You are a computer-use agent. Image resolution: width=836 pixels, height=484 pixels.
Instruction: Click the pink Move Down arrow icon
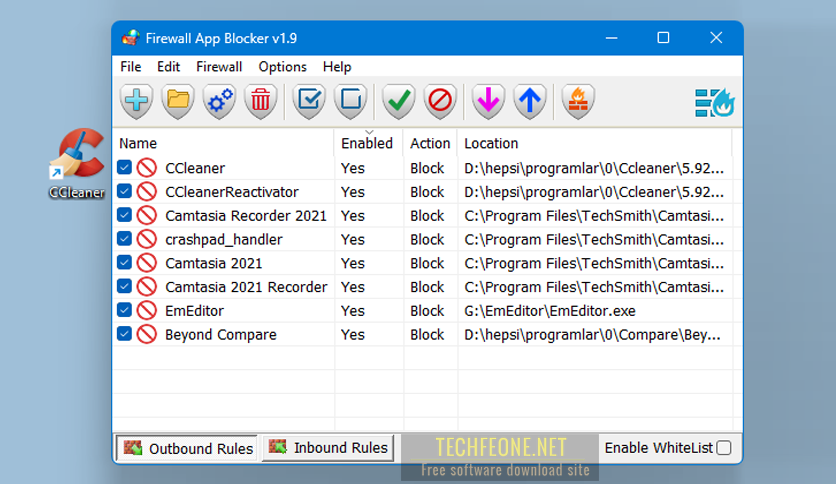pos(488,101)
